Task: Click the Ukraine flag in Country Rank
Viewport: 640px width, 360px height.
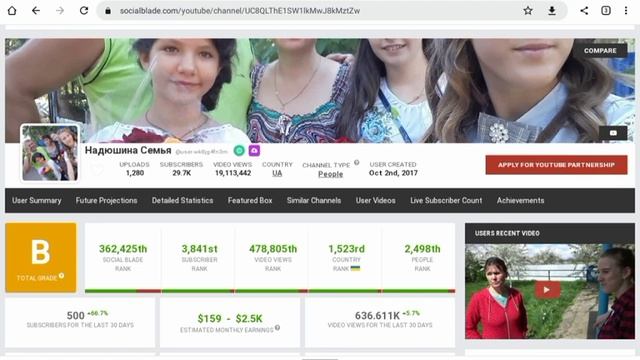Action: tap(356, 269)
